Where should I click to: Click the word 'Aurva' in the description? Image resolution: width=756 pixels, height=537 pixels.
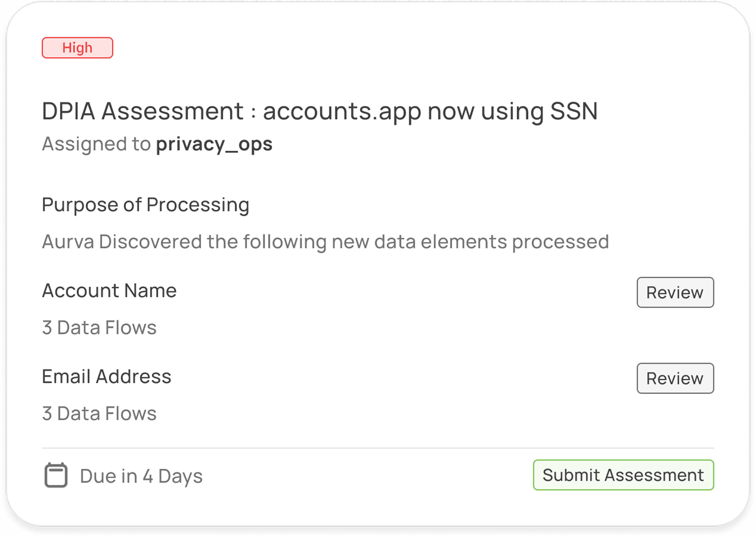(x=68, y=242)
